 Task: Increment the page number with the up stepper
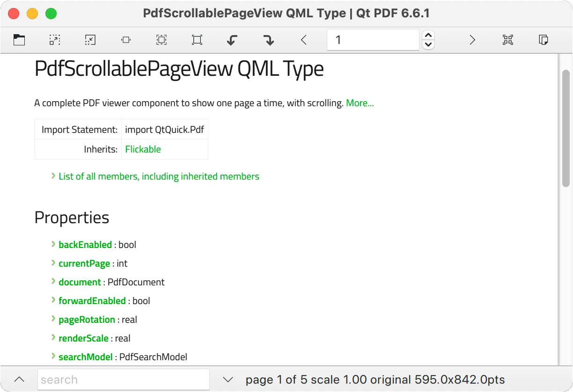pyautogui.click(x=428, y=35)
